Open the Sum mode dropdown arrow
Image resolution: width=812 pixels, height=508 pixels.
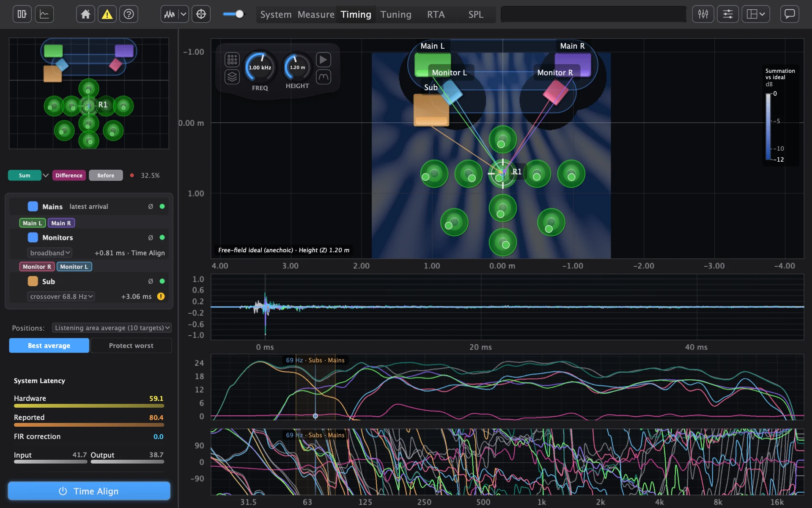pyautogui.click(x=46, y=175)
